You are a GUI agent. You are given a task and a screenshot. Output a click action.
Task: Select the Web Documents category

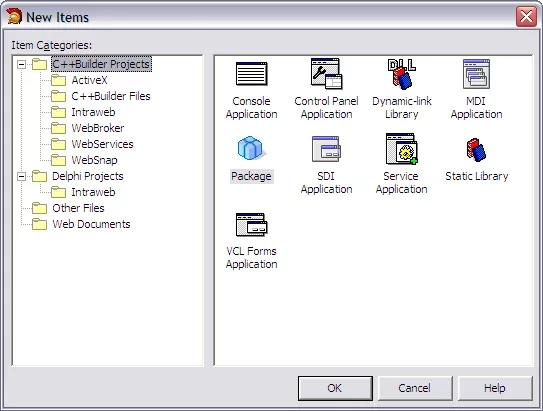point(91,224)
